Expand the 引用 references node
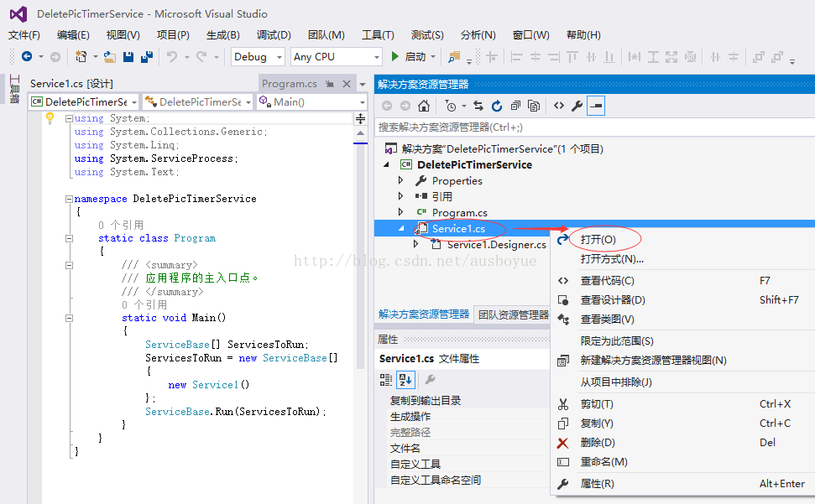This screenshot has width=815, height=504. [x=400, y=196]
